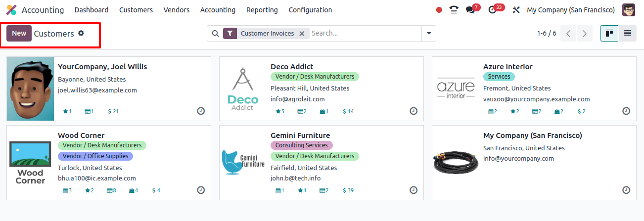Open the Customers gear settings icon
This screenshot has width=644, height=221.
81,33
